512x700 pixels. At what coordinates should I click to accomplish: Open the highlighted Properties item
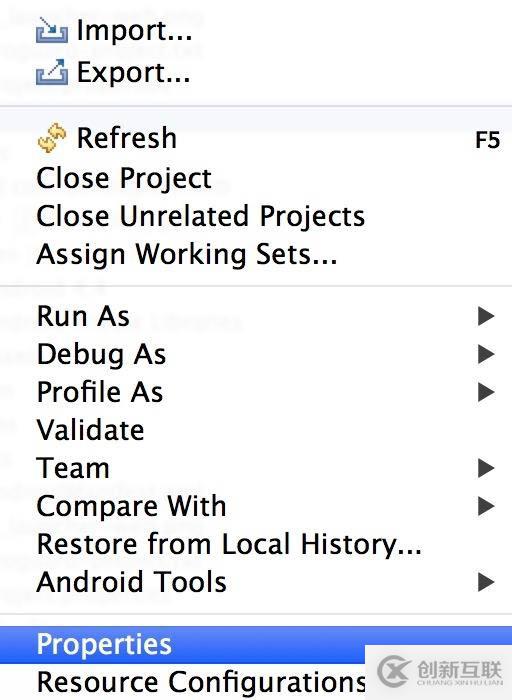coord(256,644)
